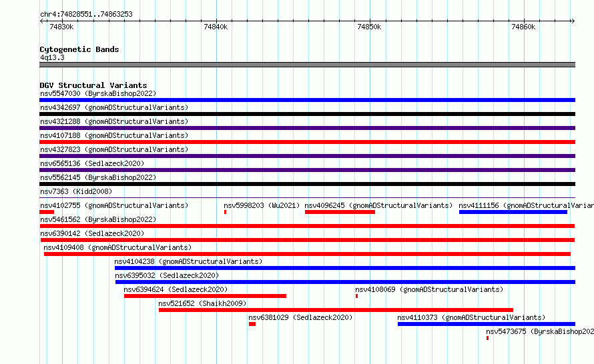Open nsv6395032 (Sedlazeck2020) label
The image size is (594, 364).
[167, 275]
